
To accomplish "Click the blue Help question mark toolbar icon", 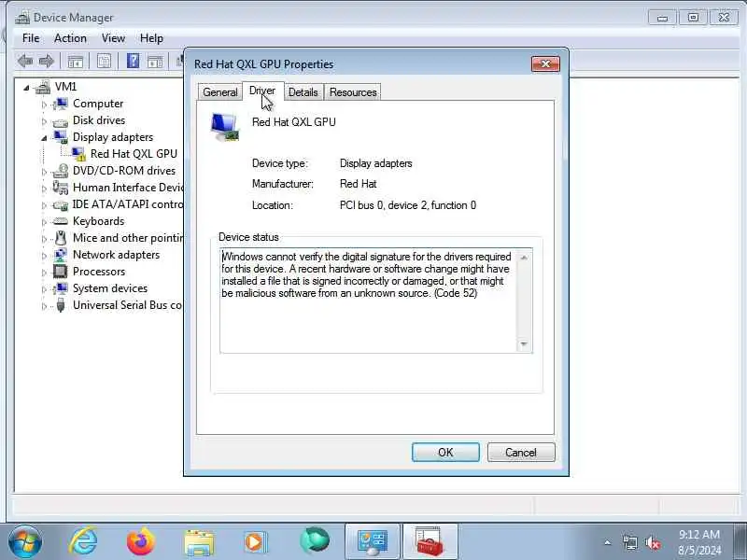I will click(x=133, y=61).
